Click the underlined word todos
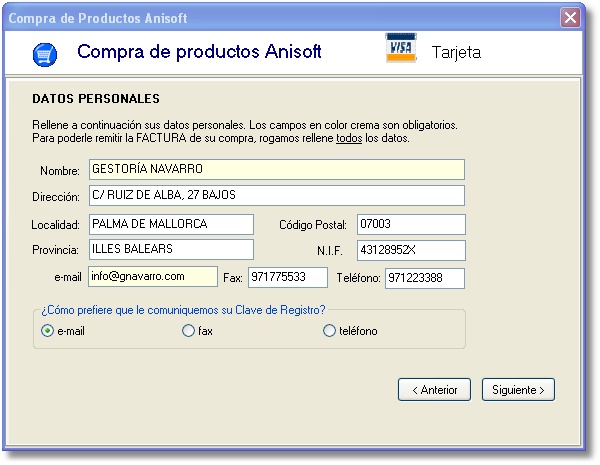This screenshot has width=600, height=465. (x=349, y=138)
